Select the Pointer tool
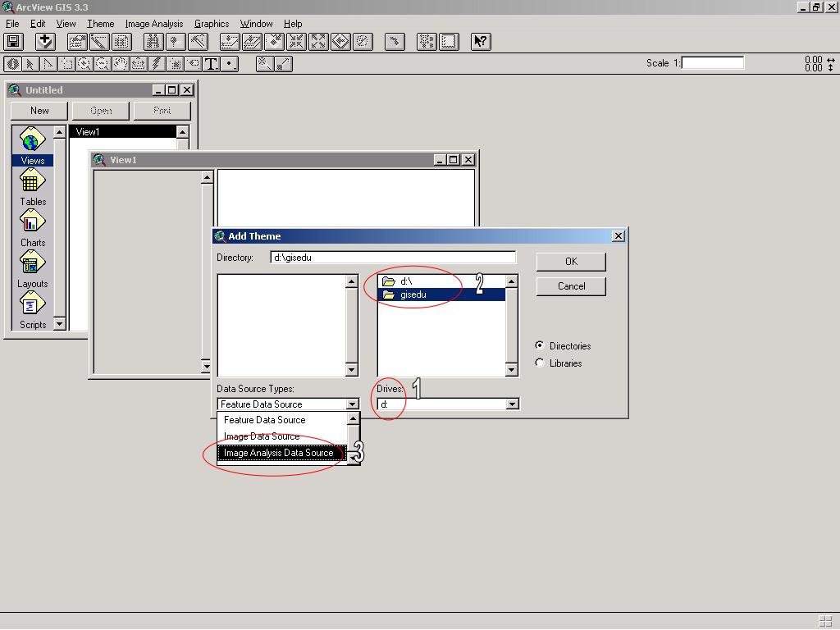The height and width of the screenshot is (630, 840). (x=30, y=64)
